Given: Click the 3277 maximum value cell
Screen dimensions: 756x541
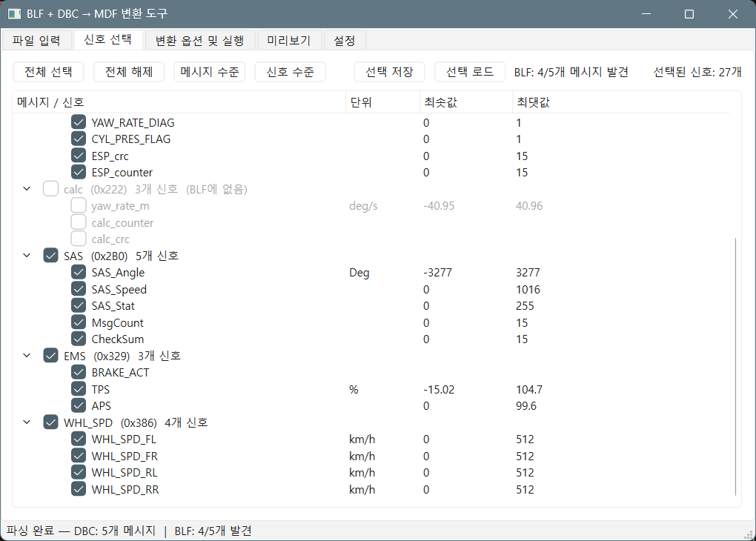Looking at the screenshot, I should click(x=528, y=273).
